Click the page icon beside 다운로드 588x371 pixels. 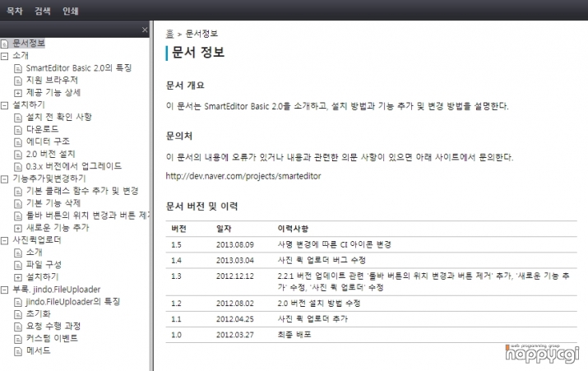click(x=18, y=130)
